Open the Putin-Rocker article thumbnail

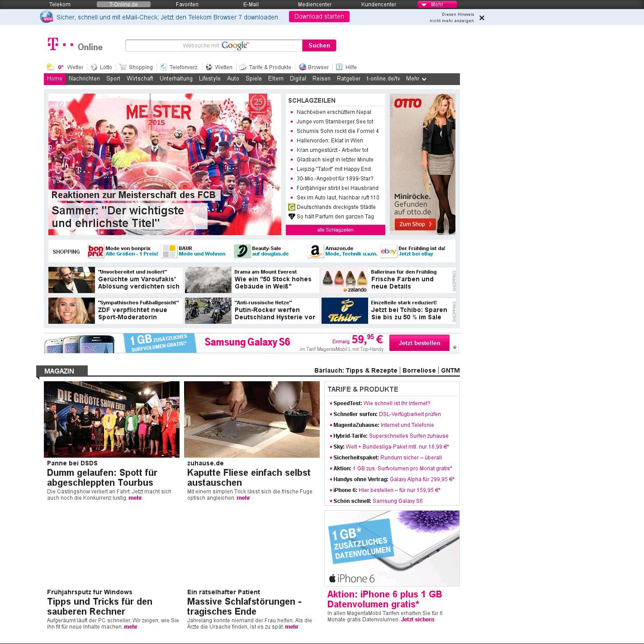pos(208,311)
